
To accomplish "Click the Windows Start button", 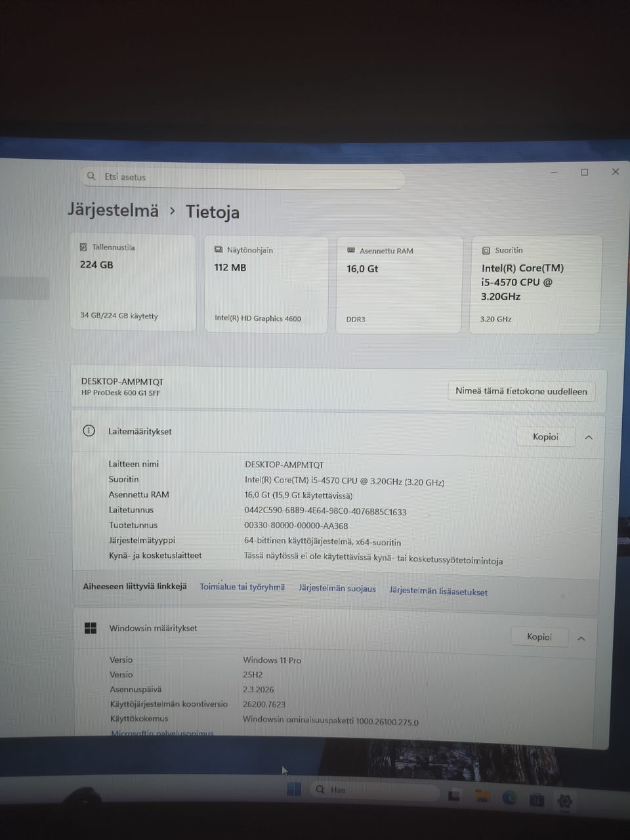I will tap(293, 789).
